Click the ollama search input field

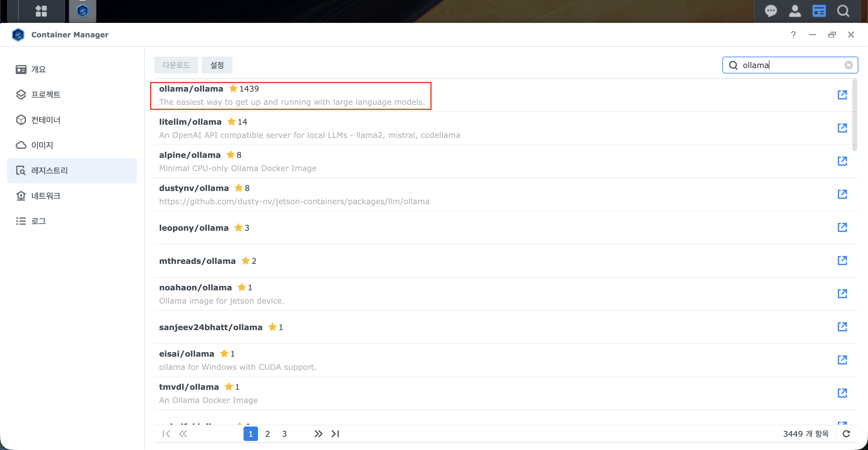tap(788, 65)
